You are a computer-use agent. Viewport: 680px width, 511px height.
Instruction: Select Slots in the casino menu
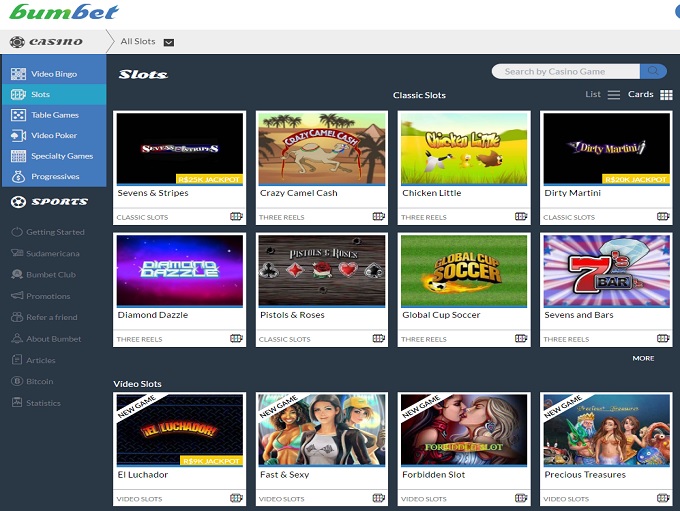click(40, 94)
